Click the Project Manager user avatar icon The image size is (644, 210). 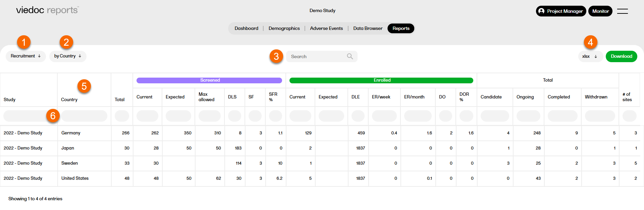[541, 11]
